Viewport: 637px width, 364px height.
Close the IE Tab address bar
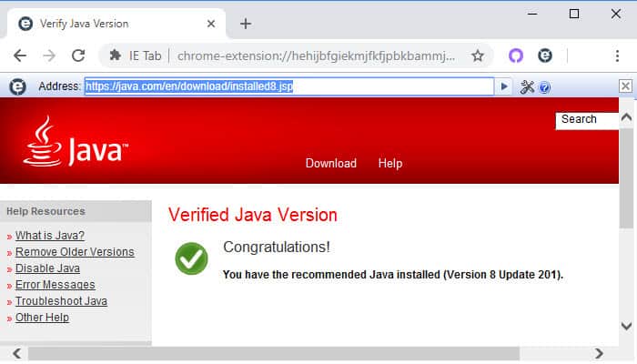point(625,86)
